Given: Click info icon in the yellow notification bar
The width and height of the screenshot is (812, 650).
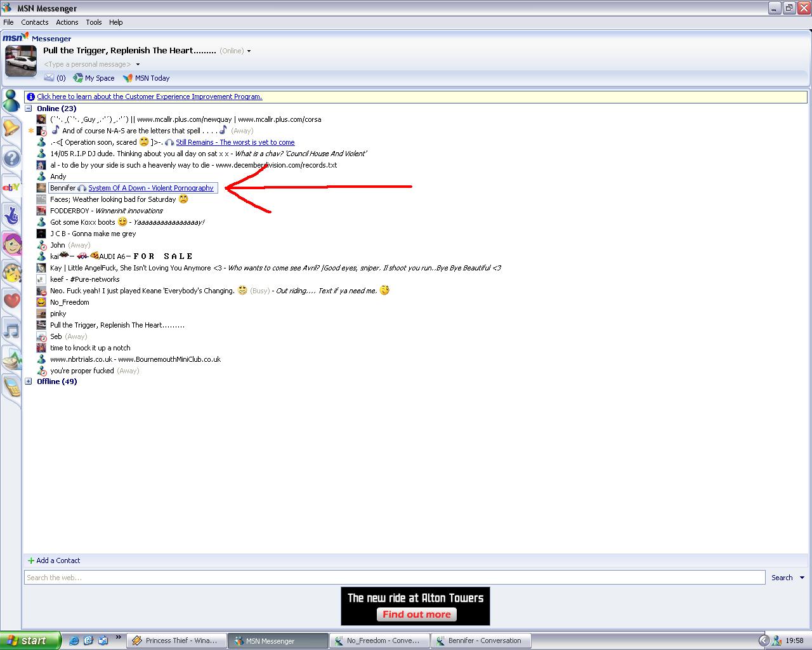Looking at the screenshot, I should [31, 97].
